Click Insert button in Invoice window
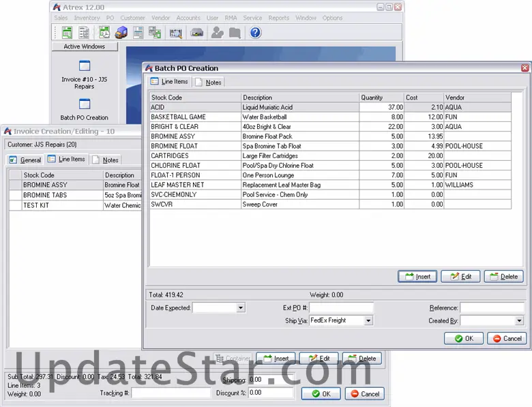The height and width of the screenshot is (407, 532). click(x=276, y=359)
